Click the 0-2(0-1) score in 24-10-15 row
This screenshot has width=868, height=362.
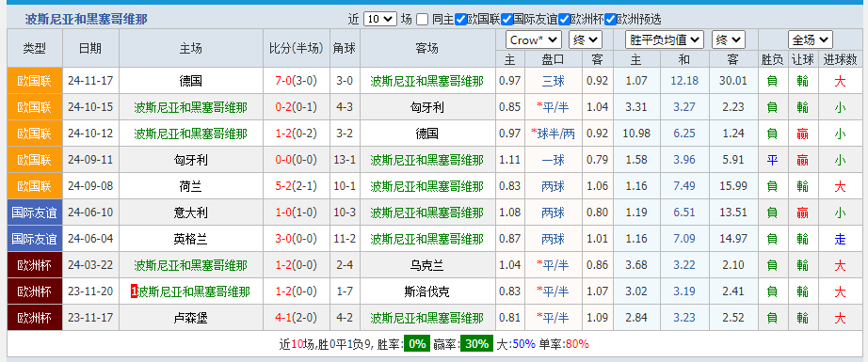[296, 107]
